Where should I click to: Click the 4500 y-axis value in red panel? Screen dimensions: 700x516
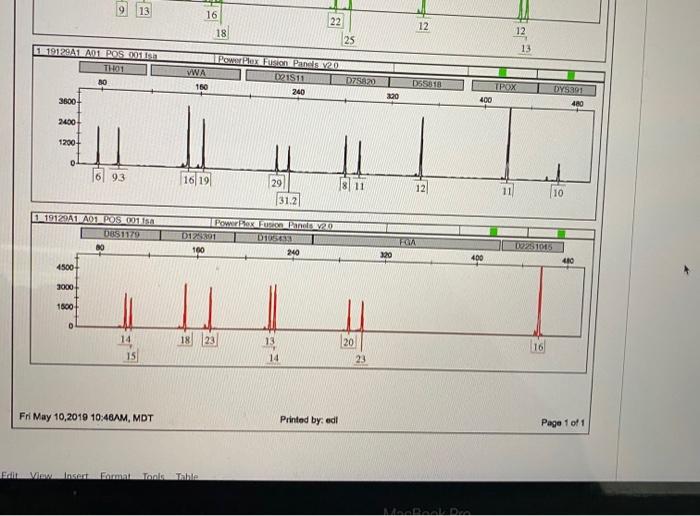pos(65,267)
